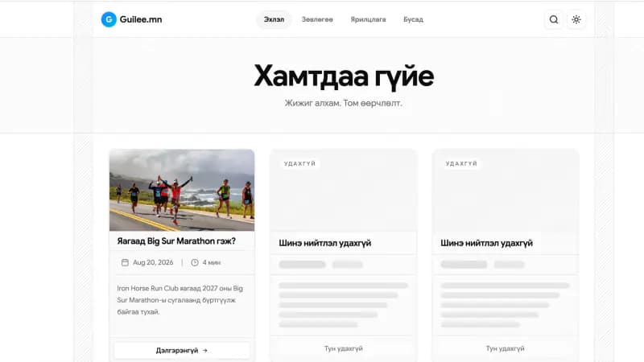Click the blue Guilee.mn G logo icon
The width and height of the screenshot is (644, 362).
coord(109,19)
